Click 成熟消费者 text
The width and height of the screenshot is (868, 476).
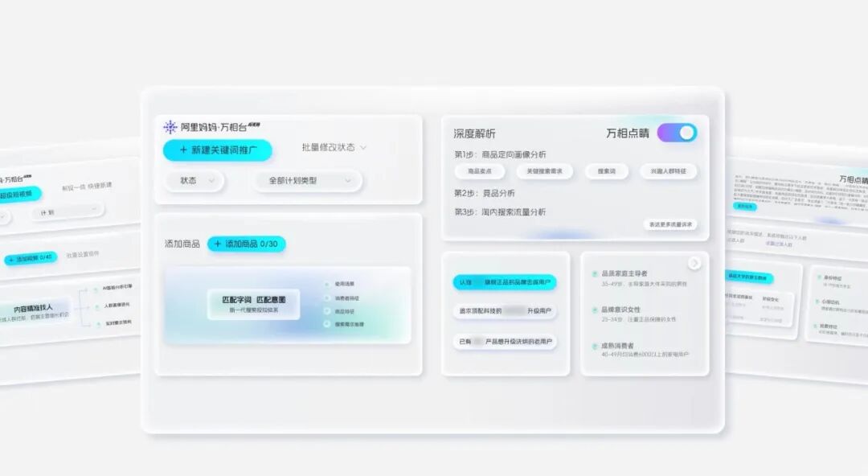[617, 346]
